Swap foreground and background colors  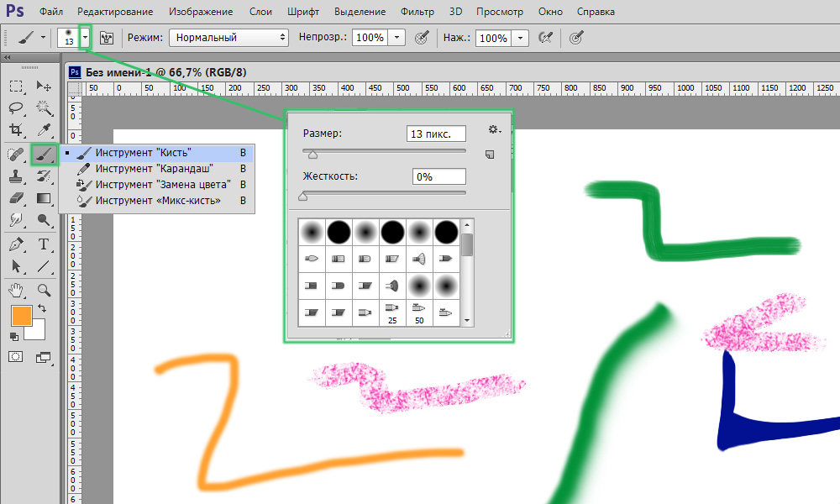(x=42, y=309)
